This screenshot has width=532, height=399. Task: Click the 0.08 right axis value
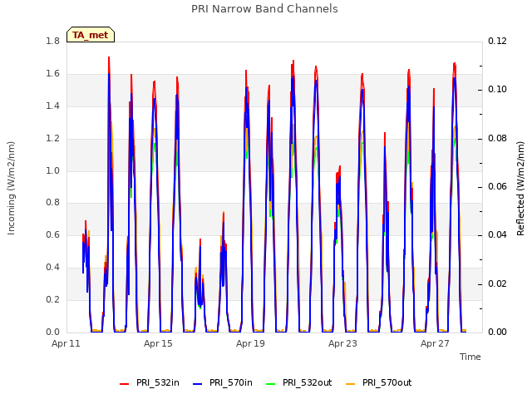[x=497, y=138]
